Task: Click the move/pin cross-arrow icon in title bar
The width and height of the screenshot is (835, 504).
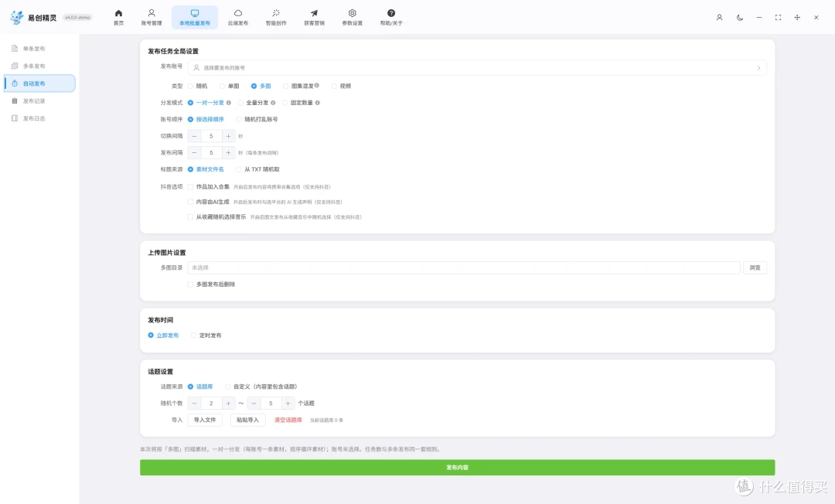Action: [x=797, y=18]
